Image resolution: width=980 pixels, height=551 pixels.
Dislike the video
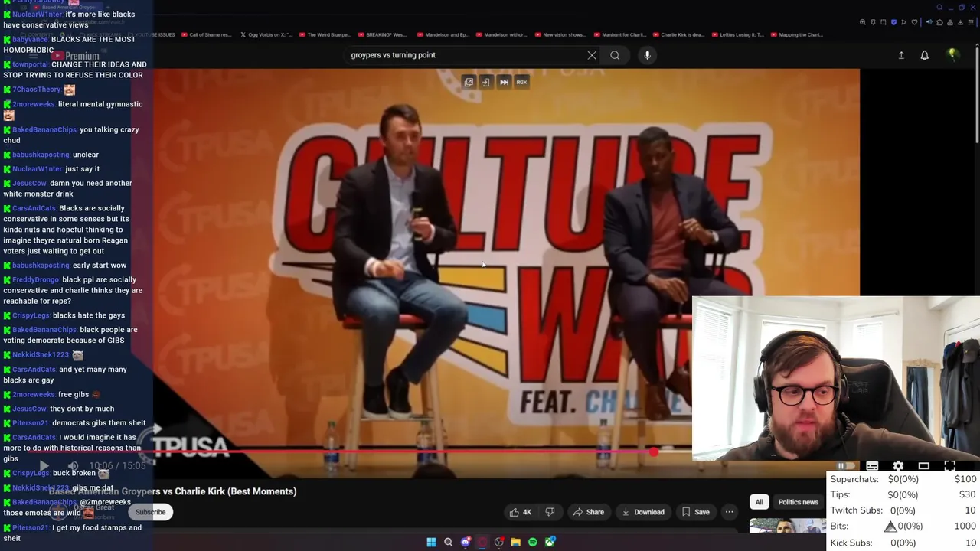[549, 512]
